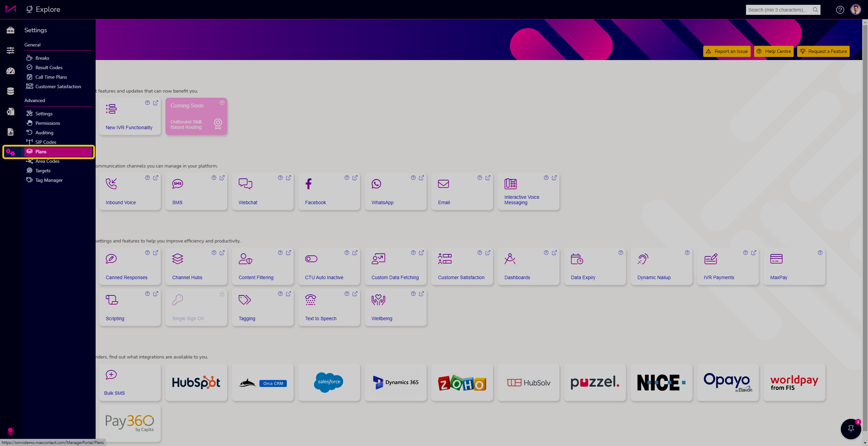Screen dimensions: 868x446
Task: Open the Tagging card
Action: pyautogui.click(x=263, y=307)
